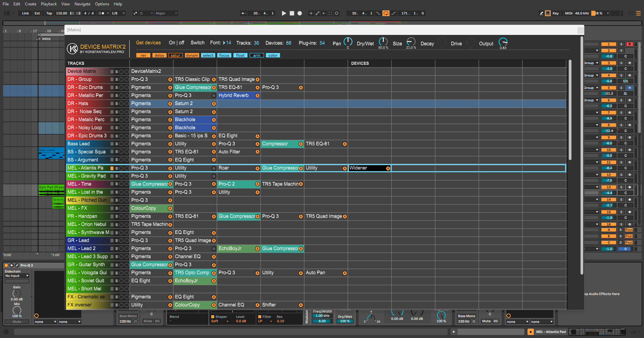Toggle the arm filter tag
644x338 pixels.
click(x=257, y=55)
